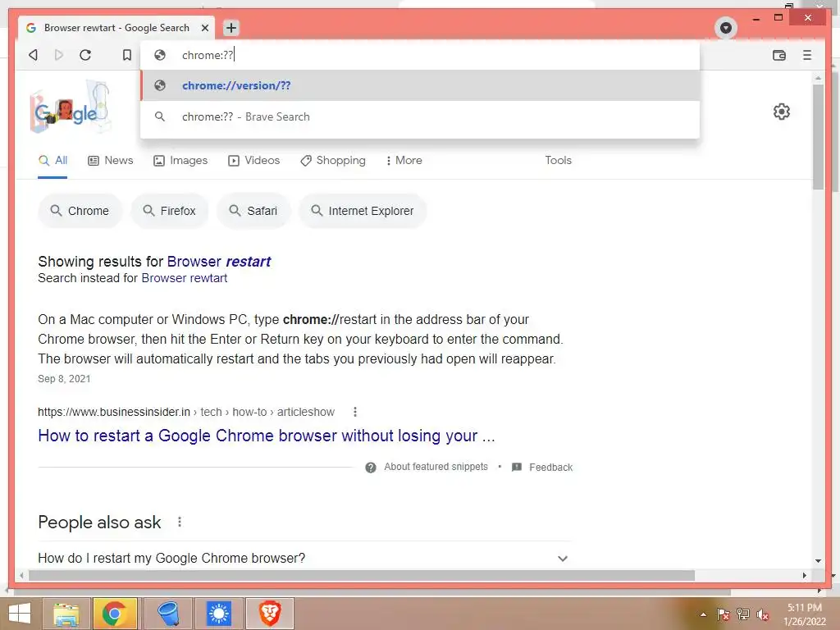The height and width of the screenshot is (630, 840).
Task: Bookmark this page with the bookmark icon
Action: (x=127, y=55)
